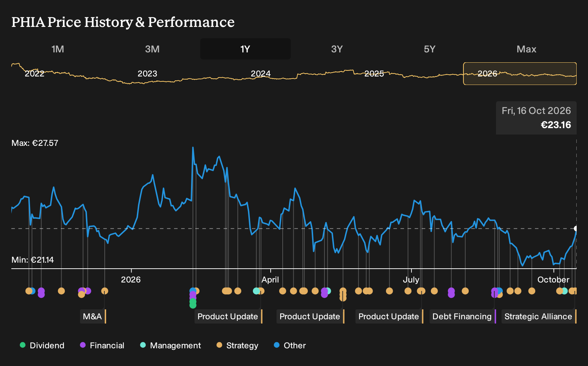Jump to 2022 in the overview chart
Viewport: 588px width, 366px height.
[34, 74]
